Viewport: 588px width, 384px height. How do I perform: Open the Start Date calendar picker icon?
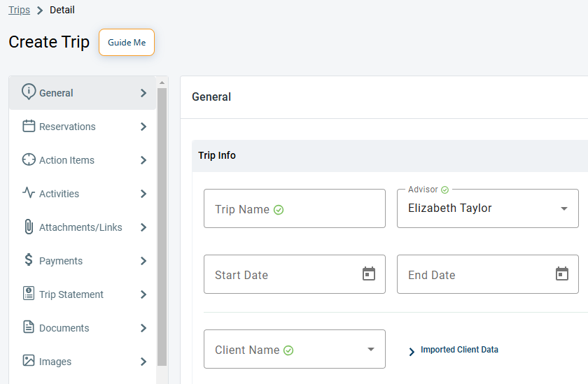coord(369,274)
